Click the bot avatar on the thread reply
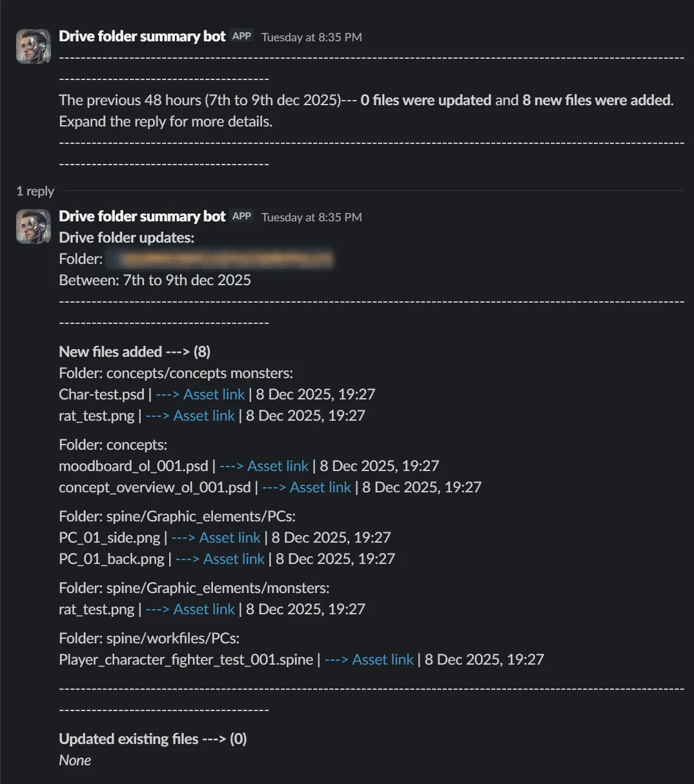 pyautogui.click(x=34, y=226)
